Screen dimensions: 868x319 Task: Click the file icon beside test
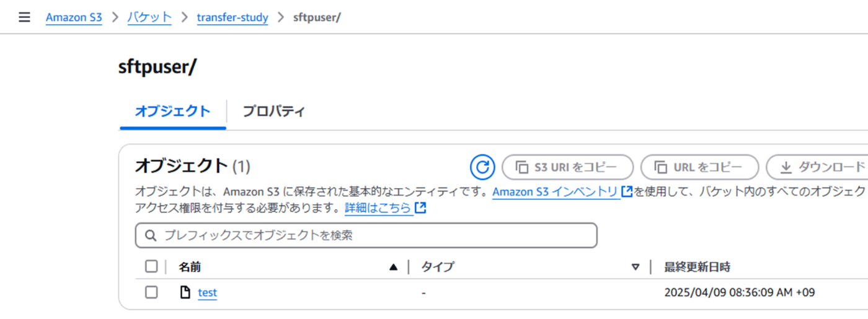click(x=185, y=292)
